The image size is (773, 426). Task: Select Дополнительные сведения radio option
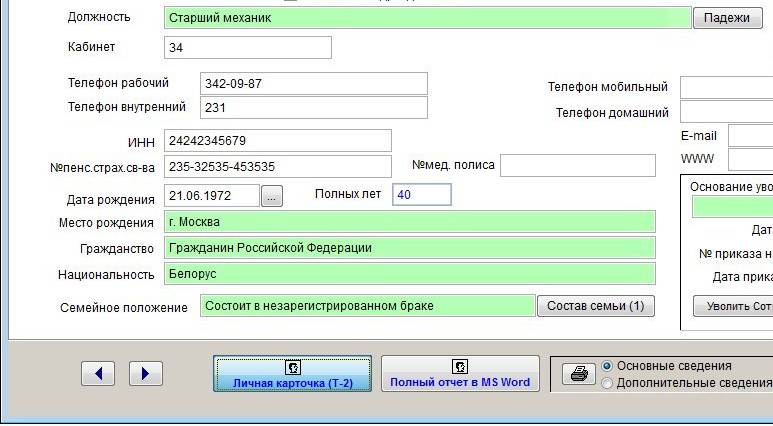click(x=607, y=383)
